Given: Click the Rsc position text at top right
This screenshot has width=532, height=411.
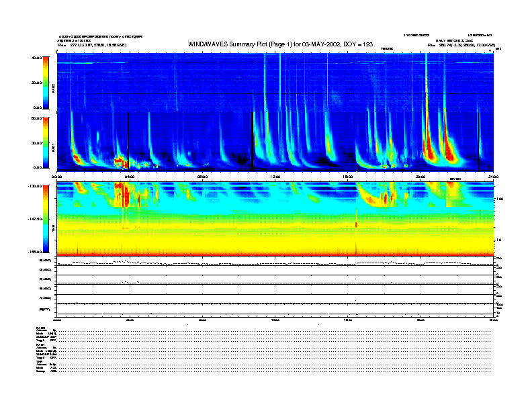Looking at the screenshot, I should [x=461, y=45].
